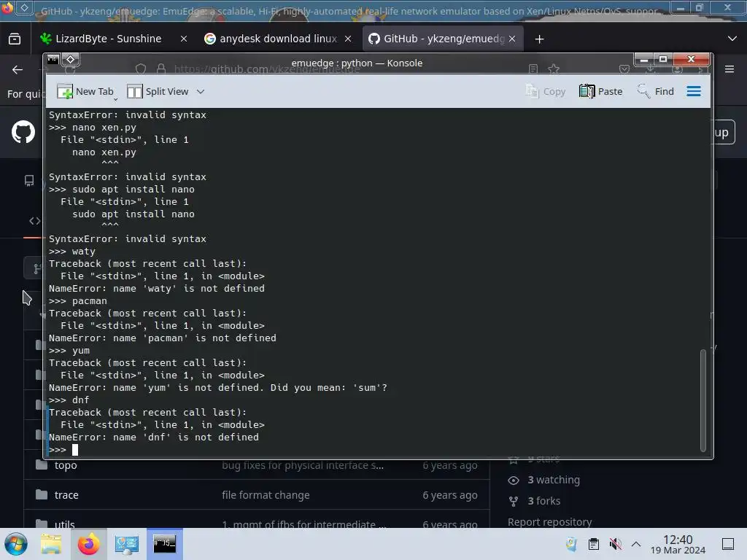Toggle the muted volume tray icon
The image size is (747, 560).
pyautogui.click(x=616, y=544)
